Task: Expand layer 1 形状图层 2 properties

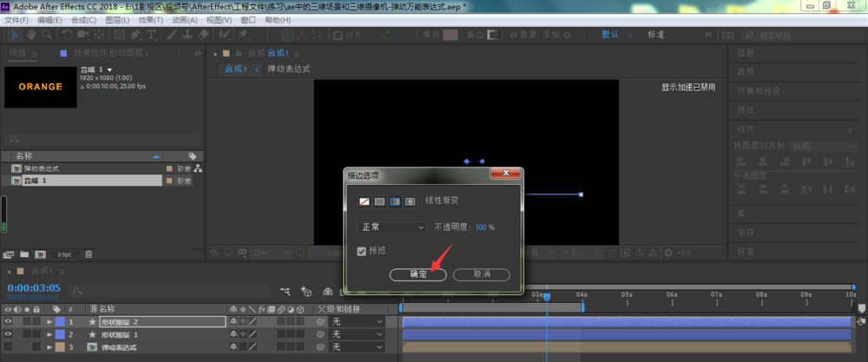Action: pos(49,321)
